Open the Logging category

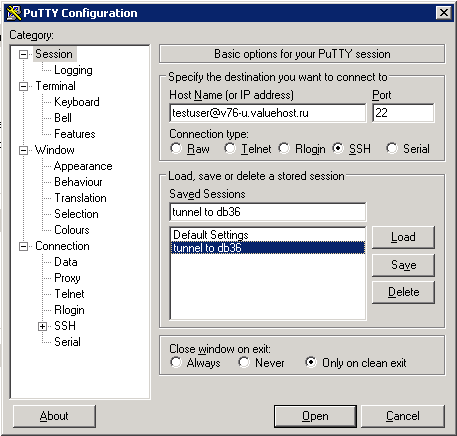click(x=73, y=70)
